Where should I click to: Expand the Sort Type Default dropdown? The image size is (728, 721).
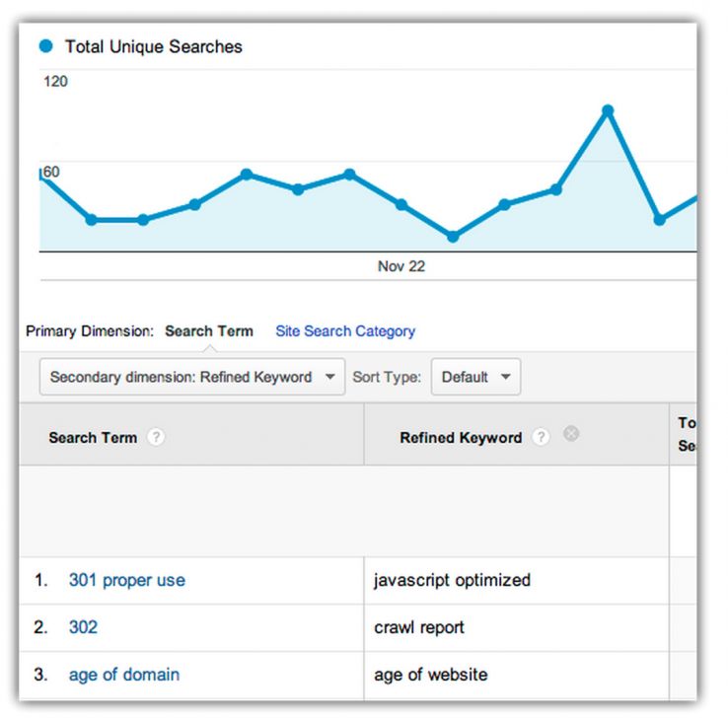coord(476,377)
